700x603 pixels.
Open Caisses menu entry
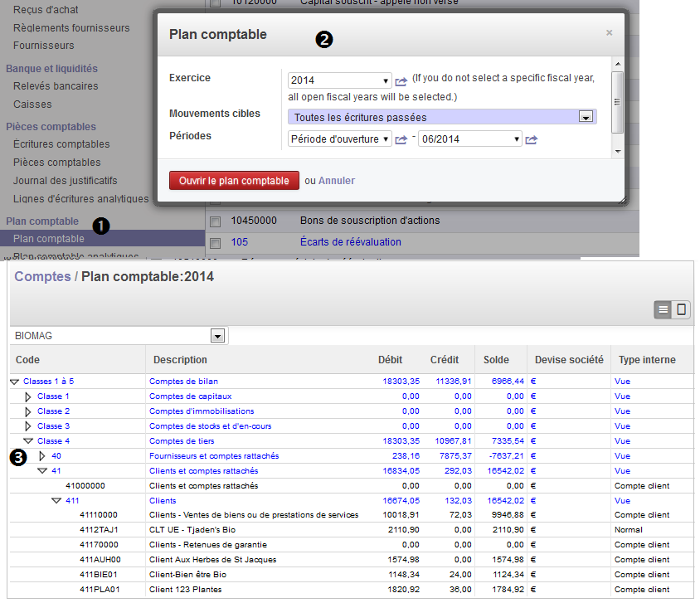point(32,105)
